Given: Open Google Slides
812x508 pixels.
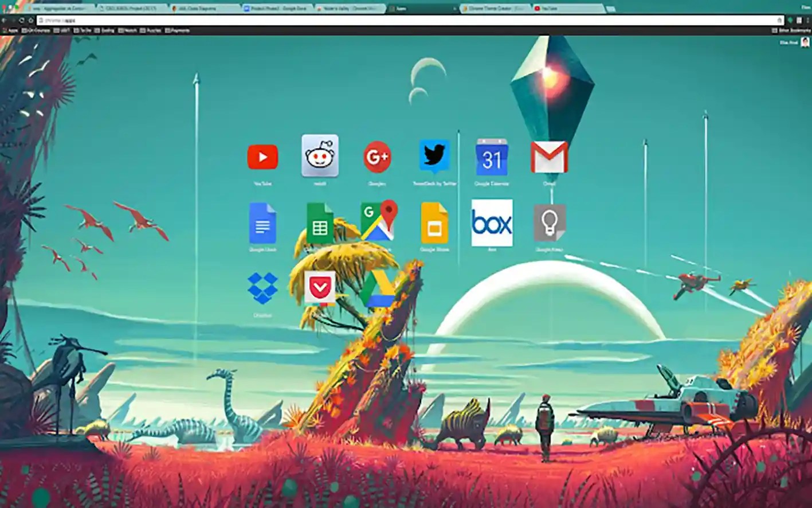Looking at the screenshot, I should point(435,223).
